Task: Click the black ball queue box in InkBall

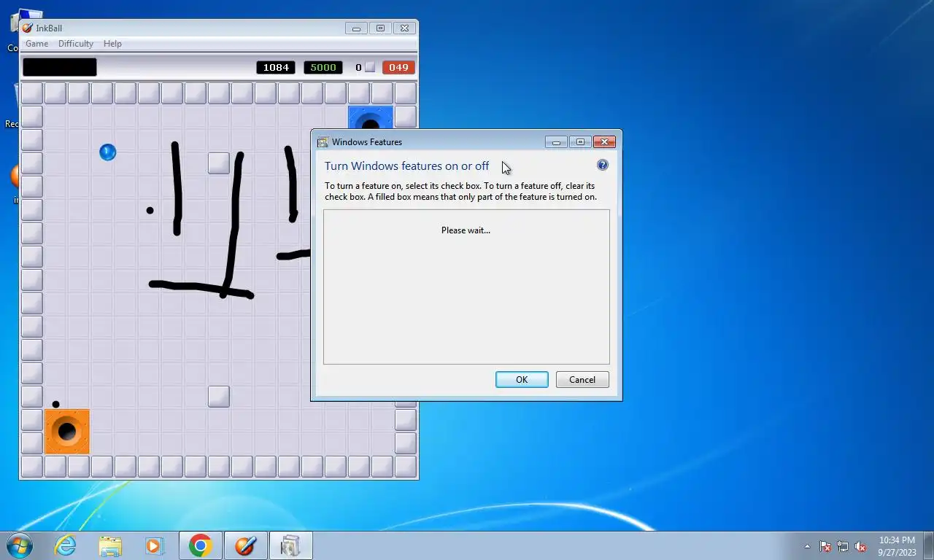Action: tap(60, 67)
